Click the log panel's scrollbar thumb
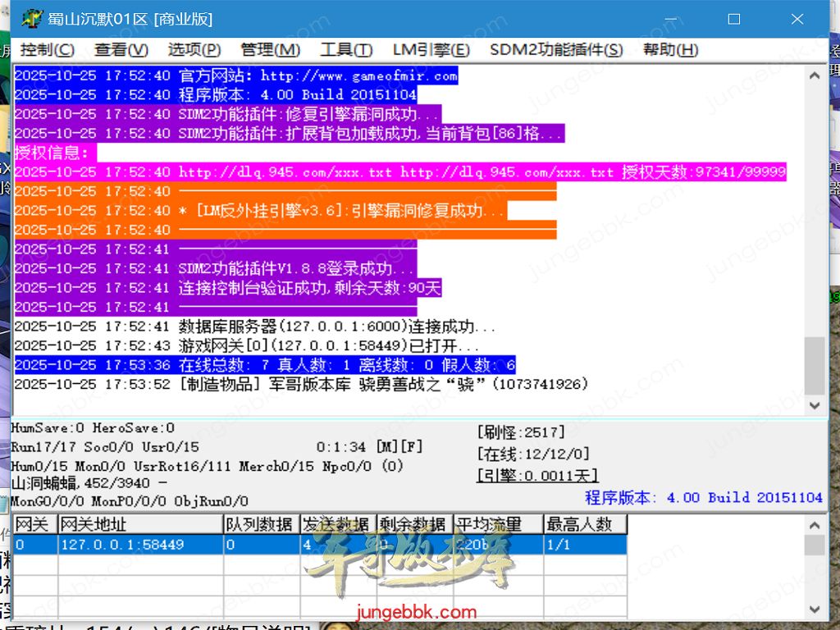Image resolution: width=840 pixels, height=630 pixels. [815, 365]
